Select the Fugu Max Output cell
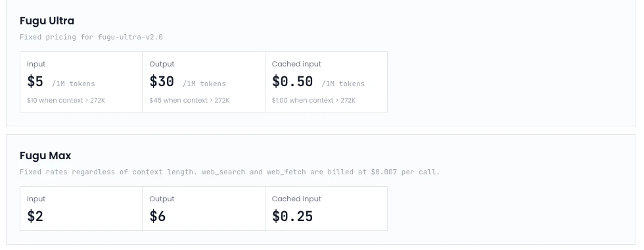Screen dimensions: 644x250 pos(204,209)
